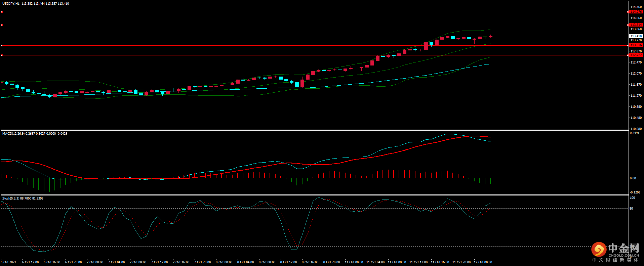Click the 110.080 price scale label

tap(636, 129)
